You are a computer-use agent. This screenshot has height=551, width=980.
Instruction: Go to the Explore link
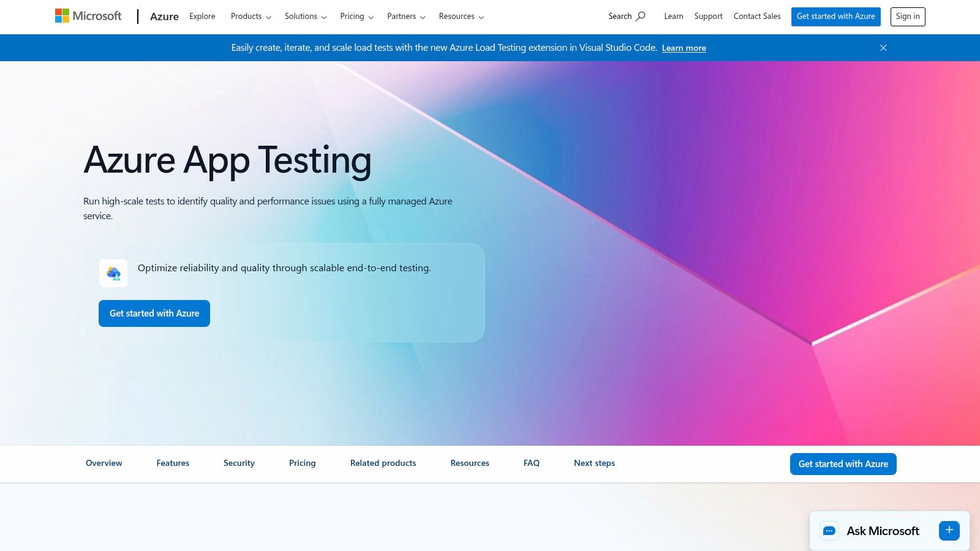tap(202, 17)
